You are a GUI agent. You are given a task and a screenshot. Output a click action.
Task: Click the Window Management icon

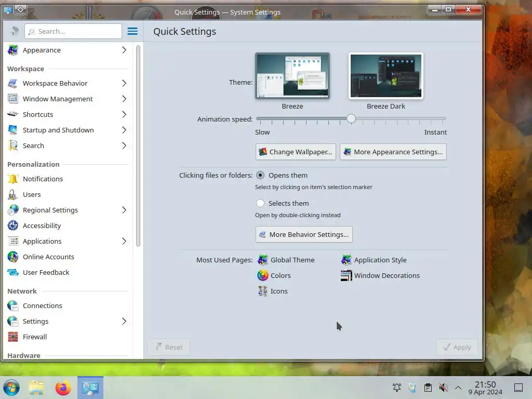tap(13, 99)
